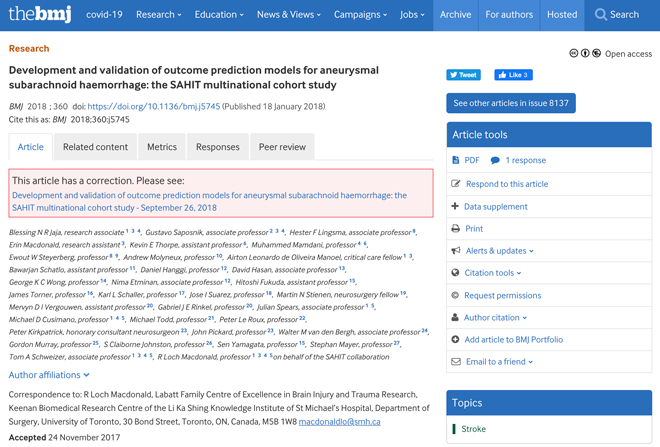Click the 1 response link
This screenshot has width=660, height=447.
tap(526, 160)
